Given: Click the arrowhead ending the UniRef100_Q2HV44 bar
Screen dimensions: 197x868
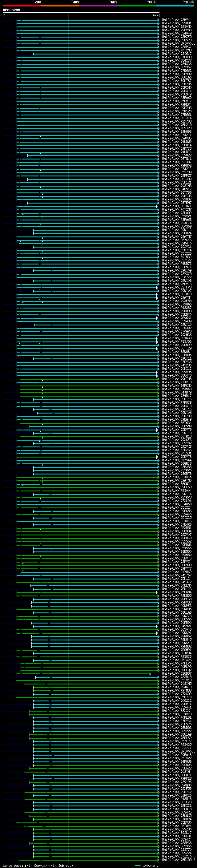Looking at the screenshot, I should pyautogui.click(x=158, y=20).
